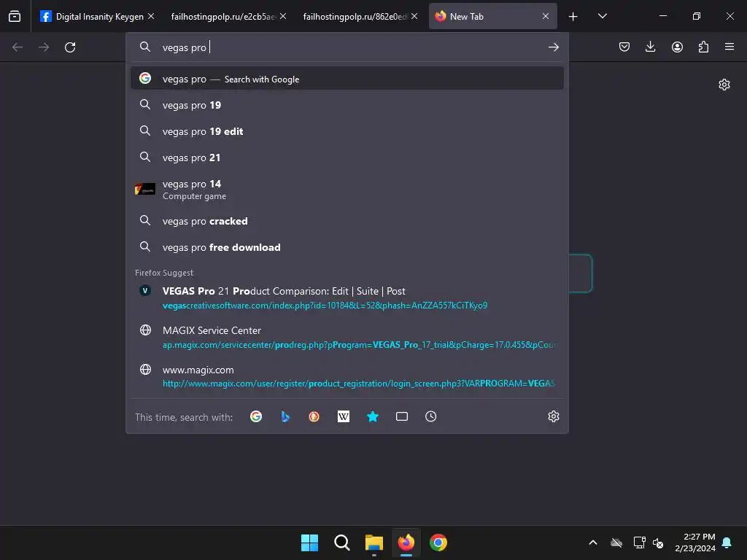Launch Google Chrome from taskbar

pyautogui.click(x=438, y=542)
